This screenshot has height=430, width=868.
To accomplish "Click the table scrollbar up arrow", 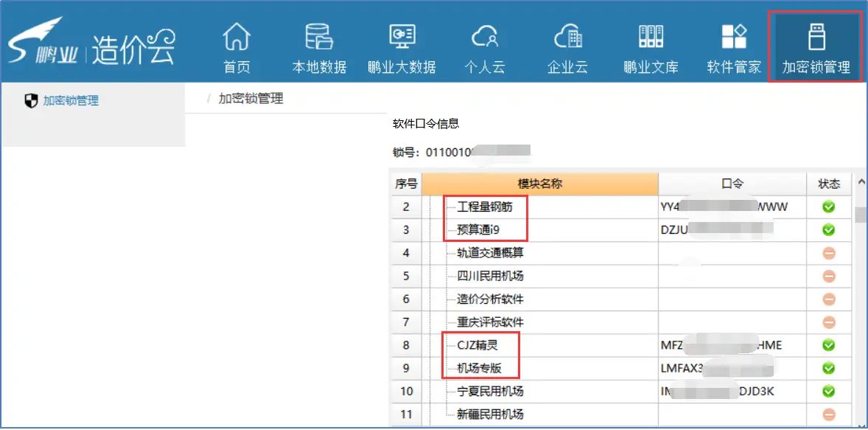I will 861,181.
